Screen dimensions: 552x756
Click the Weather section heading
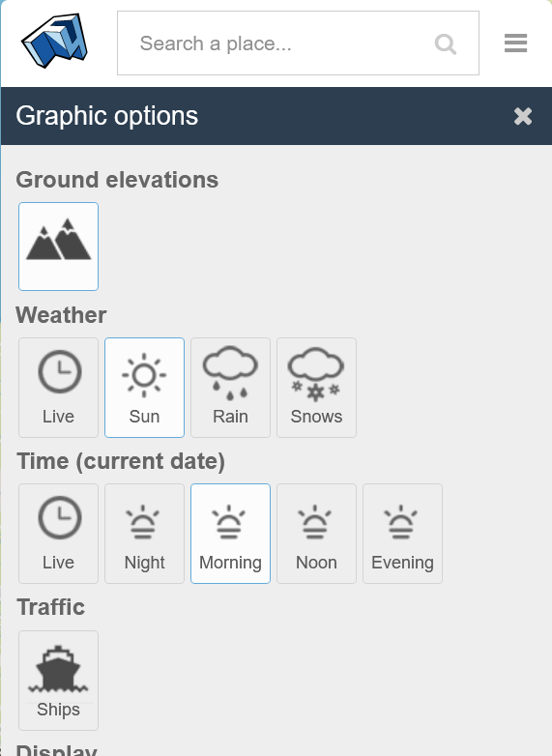click(x=61, y=315)
